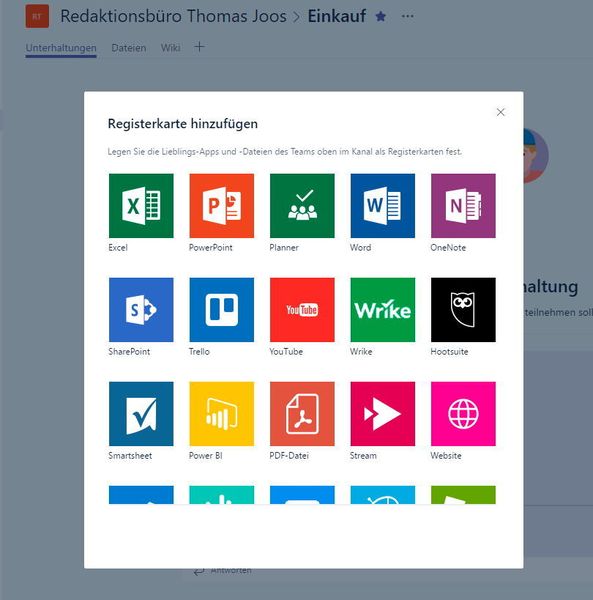The image size is (593, 600).
Task: Toggle the favorite star for Einkauf
Action: pyautogui.click(x=381, y=16)
